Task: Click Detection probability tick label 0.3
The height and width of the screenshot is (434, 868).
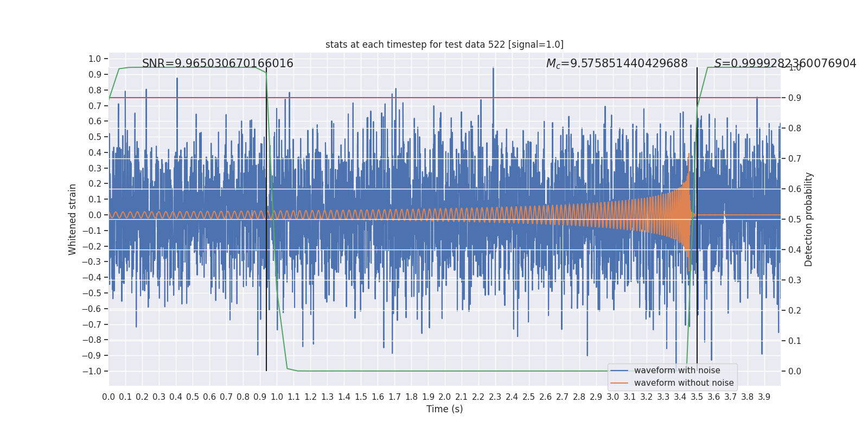Action: [795, 280]
